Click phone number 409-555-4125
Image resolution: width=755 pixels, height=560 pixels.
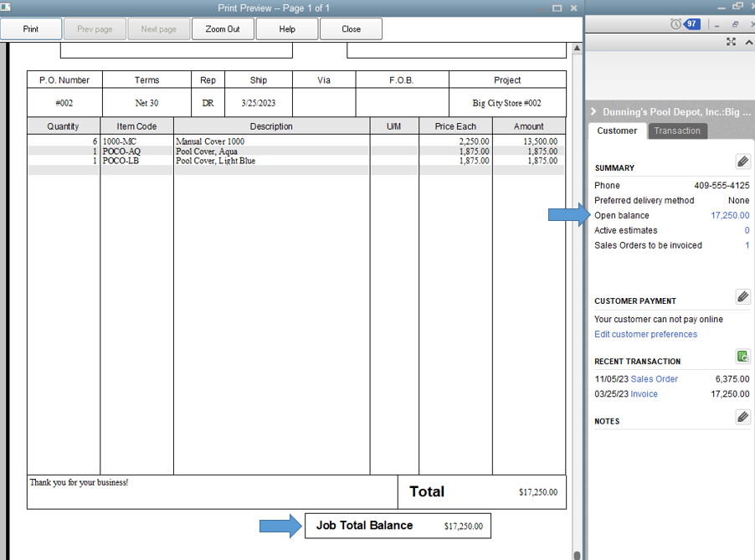point(722,185)
